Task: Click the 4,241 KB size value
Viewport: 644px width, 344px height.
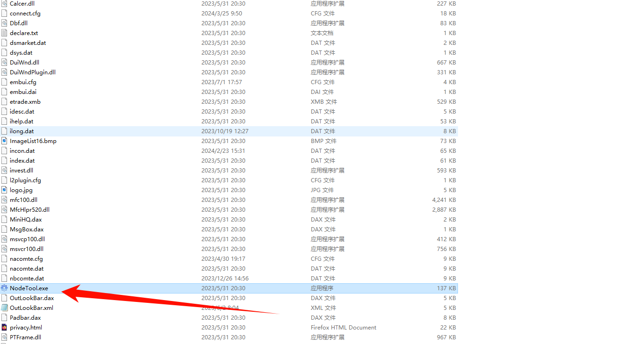Action: pyautogui.click(x=444, y=200)
